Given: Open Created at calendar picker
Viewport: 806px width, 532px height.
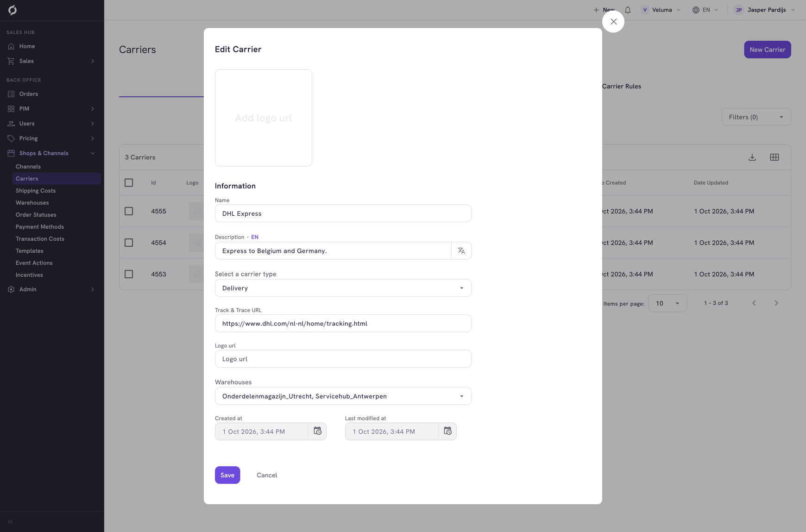Looking at the screenshot, I should tap(317, 431).
